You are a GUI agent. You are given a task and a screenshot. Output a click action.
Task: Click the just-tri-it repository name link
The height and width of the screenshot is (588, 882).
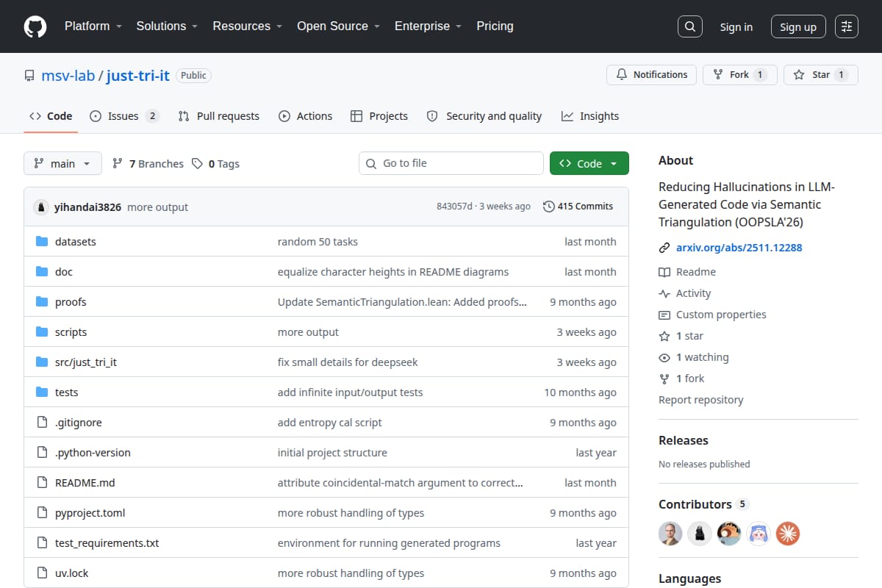138,75
